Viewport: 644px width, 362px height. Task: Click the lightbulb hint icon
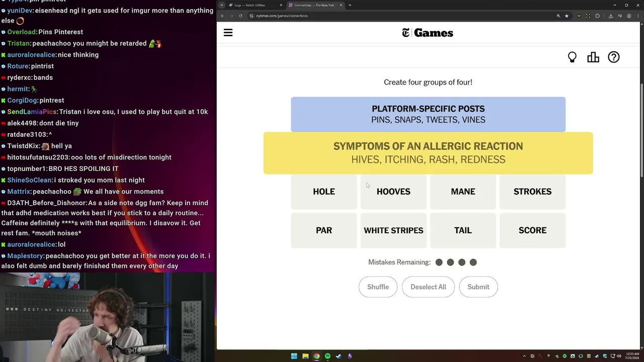click(x=572, y=57)
